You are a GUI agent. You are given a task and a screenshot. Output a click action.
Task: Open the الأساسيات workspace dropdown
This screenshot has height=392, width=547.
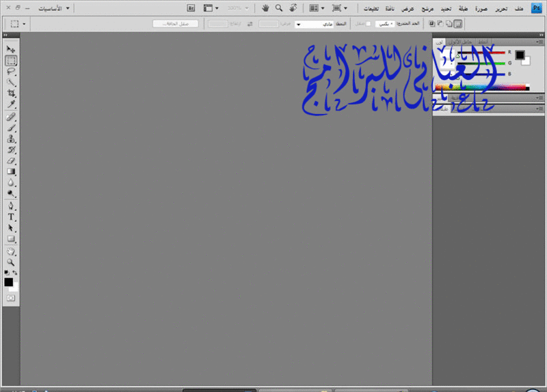tap(54, 8)
